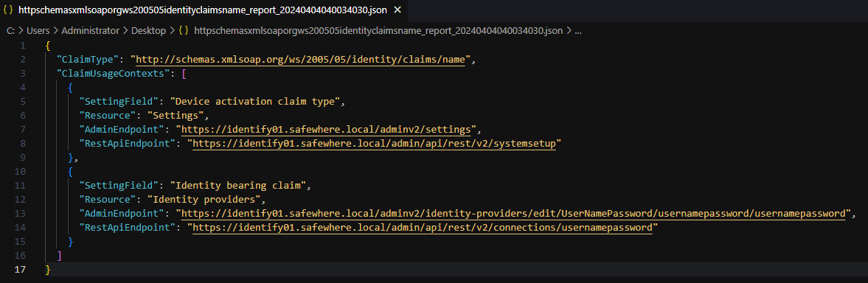The height and width of the screenshot is (283, 868).
Task: Click the "Resource" key on line 12
Action: click(x=108, y=200)
